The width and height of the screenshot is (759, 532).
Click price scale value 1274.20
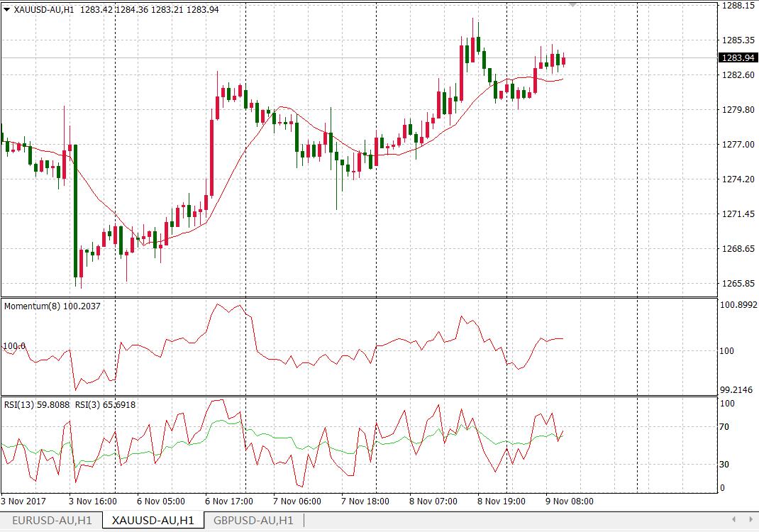738,179
